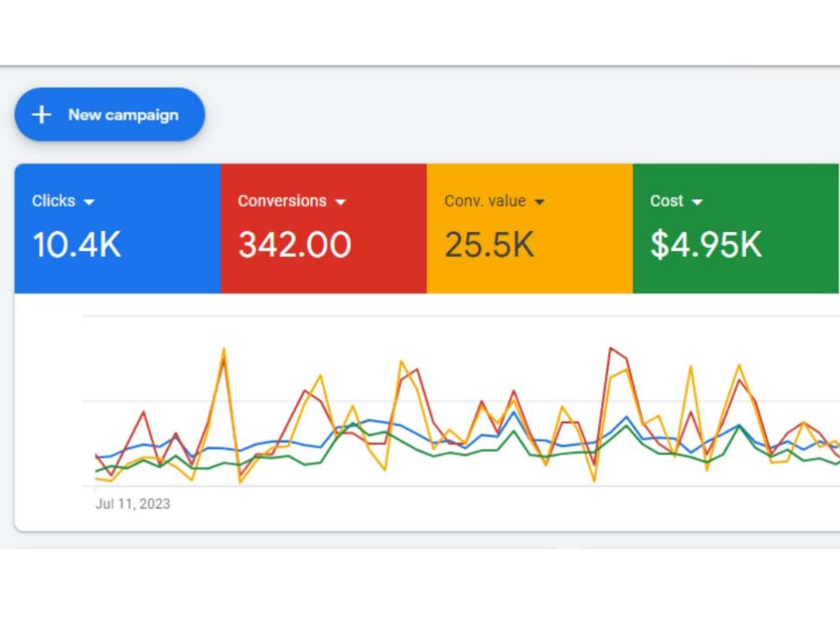
Task: Open the Conv. value metric dropdown arrow
Action: (539, 202)
